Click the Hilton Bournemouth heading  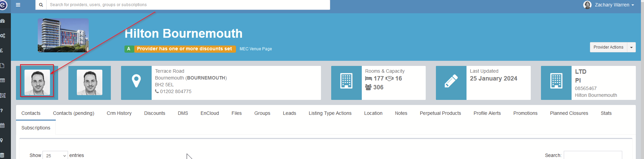(x=184, y=34)
